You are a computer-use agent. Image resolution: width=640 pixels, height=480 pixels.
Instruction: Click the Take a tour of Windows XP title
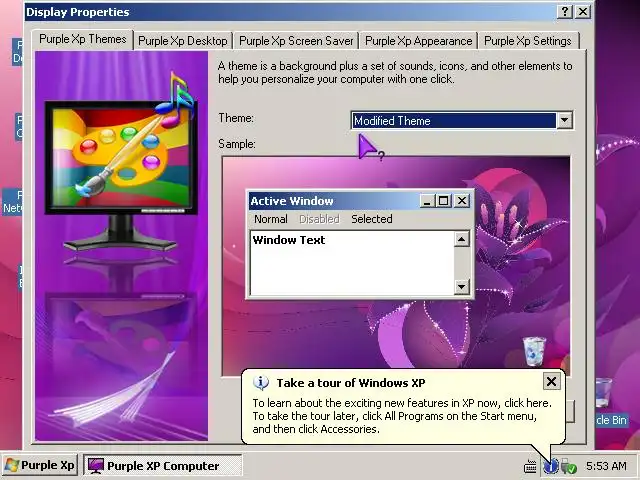click(351, 383)
